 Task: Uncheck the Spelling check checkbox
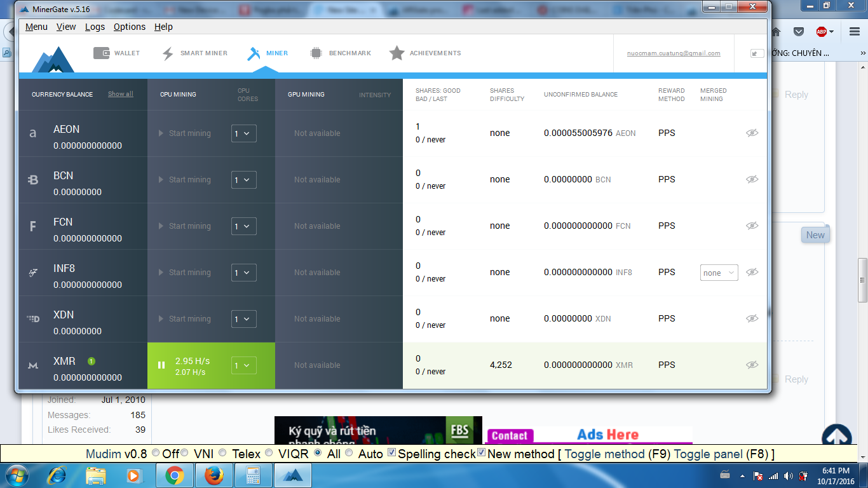[392, 453]
